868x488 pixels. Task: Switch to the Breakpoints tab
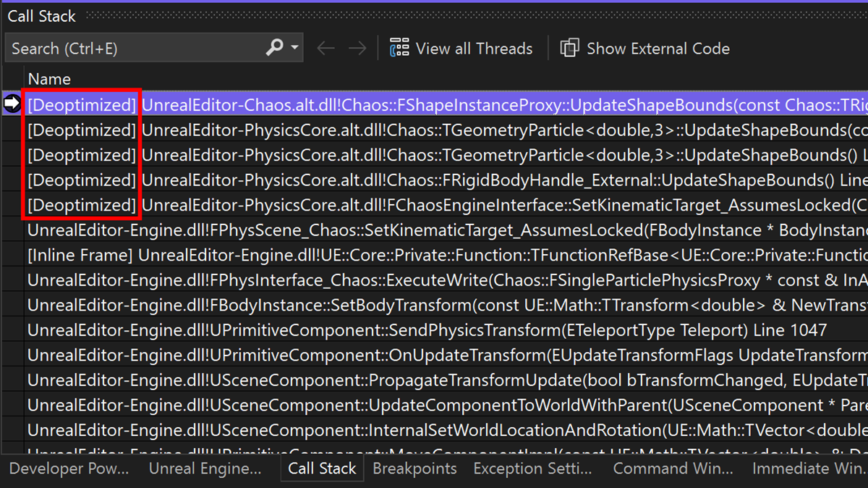[414, 468]
